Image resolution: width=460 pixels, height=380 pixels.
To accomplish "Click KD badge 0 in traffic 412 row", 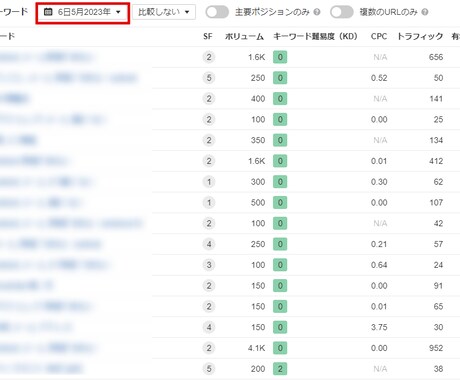I will (280, 161).
